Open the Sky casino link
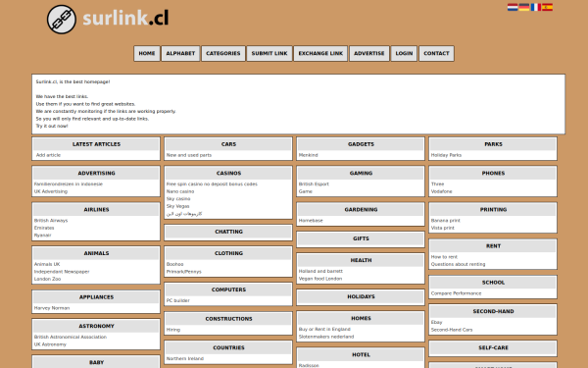This screenshot has height=368, width=588. 178,198
